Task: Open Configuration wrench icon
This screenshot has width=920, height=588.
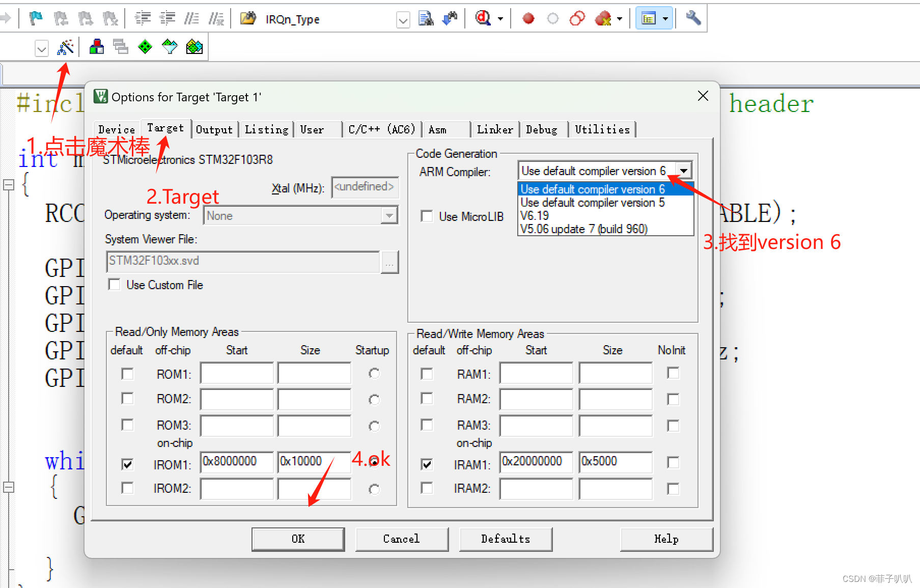Action: (693, 19)
